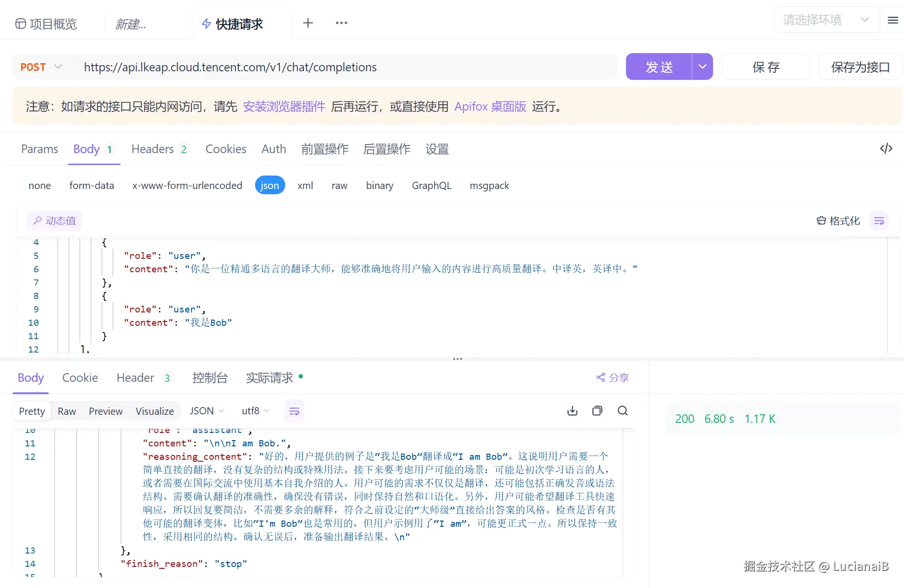
Task: Open the Headers request tab
Action: click(160, 149)
